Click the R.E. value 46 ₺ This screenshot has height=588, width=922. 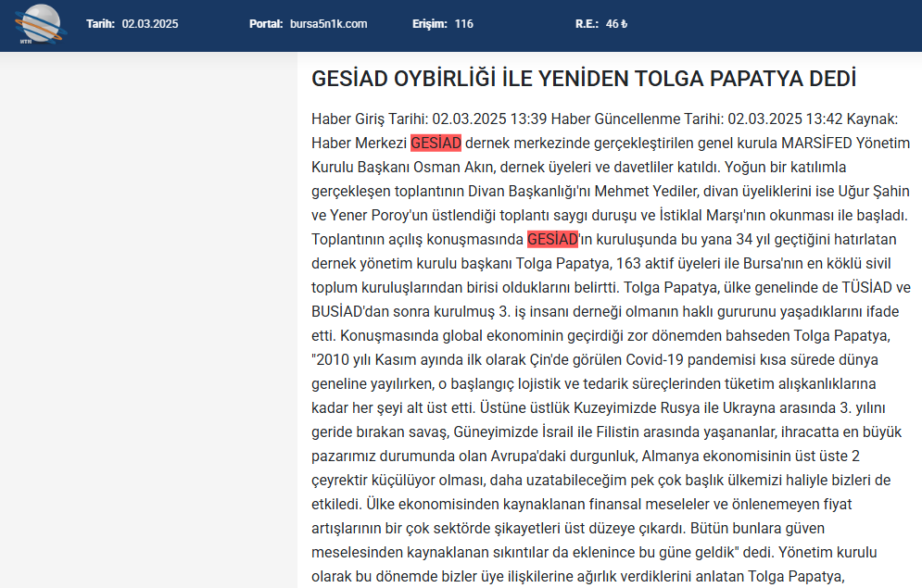click(617, 24)
